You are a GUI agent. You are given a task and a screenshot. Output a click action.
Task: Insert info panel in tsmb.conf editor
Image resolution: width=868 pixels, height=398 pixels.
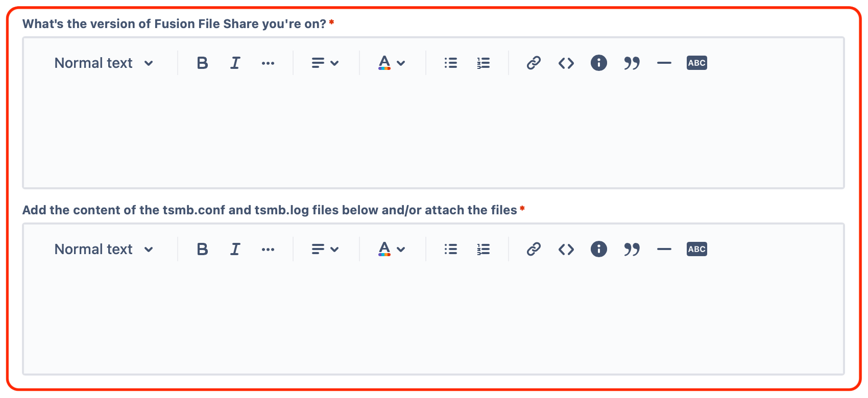(599, 249)
